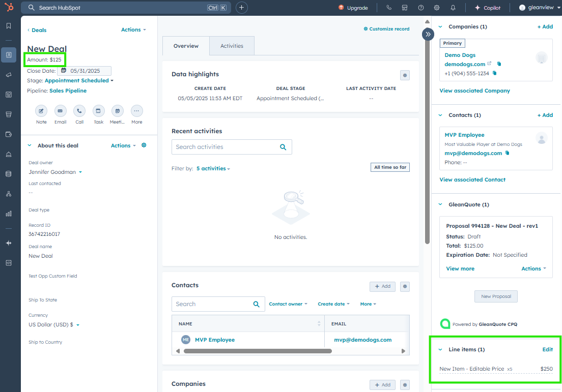
Task: Collapse the Companies (1) sidebar section
Action: (440, 26)
